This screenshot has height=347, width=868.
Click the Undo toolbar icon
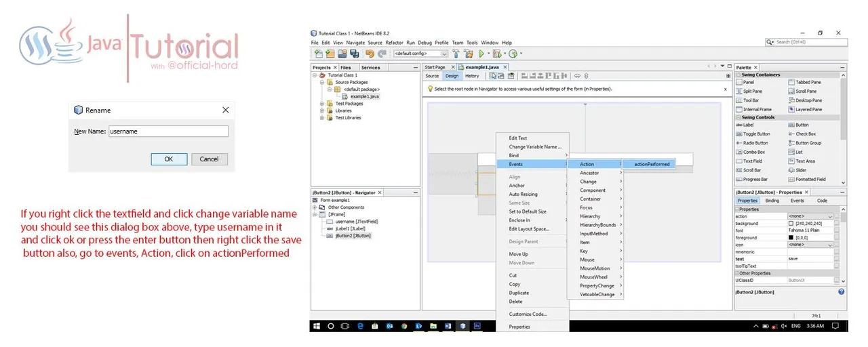[370, 54]
